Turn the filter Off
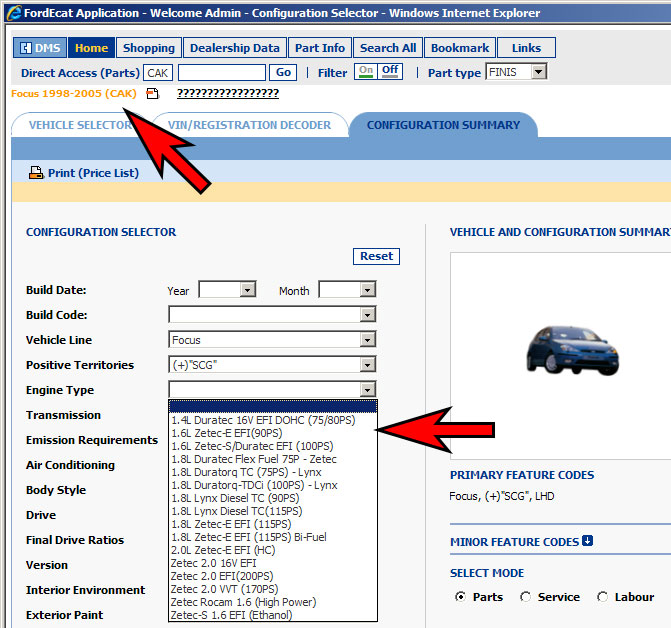 pos(390,71)
